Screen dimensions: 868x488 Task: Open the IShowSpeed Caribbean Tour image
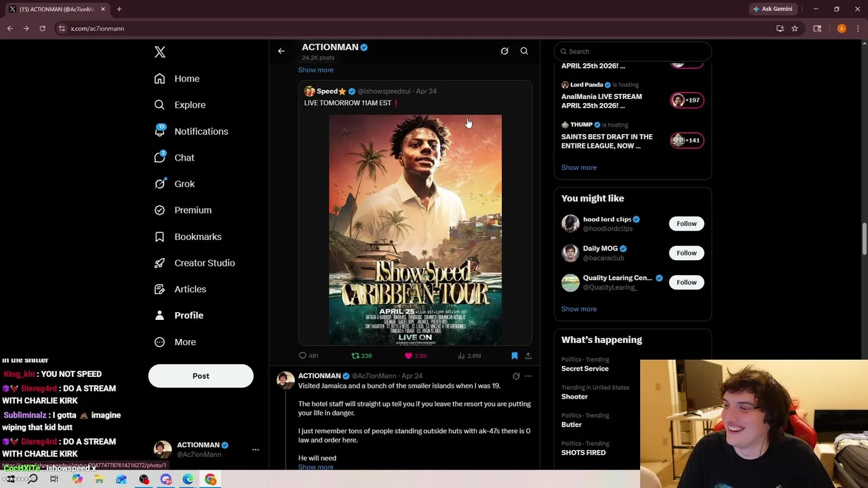pyautogui.click(x=415, y=230)
